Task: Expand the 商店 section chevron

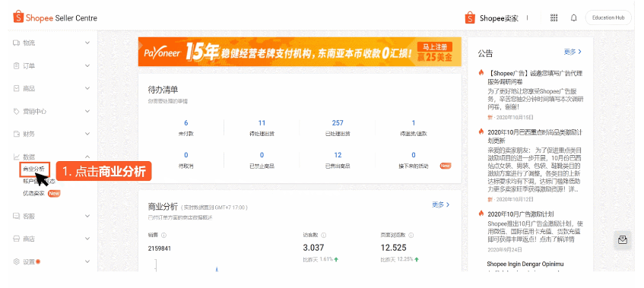Action: coord(87,239)
